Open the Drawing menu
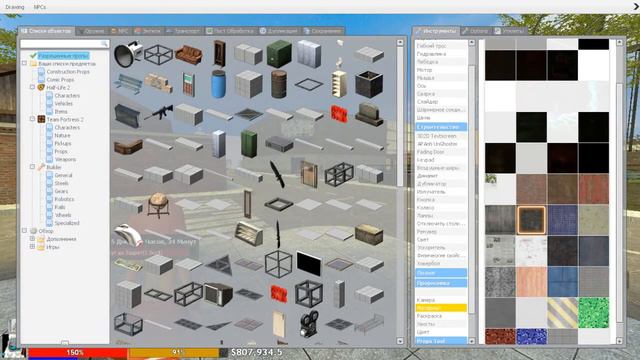Image resolution: width=640 pixels, height=360 pixels. click(x=15, y=7)
